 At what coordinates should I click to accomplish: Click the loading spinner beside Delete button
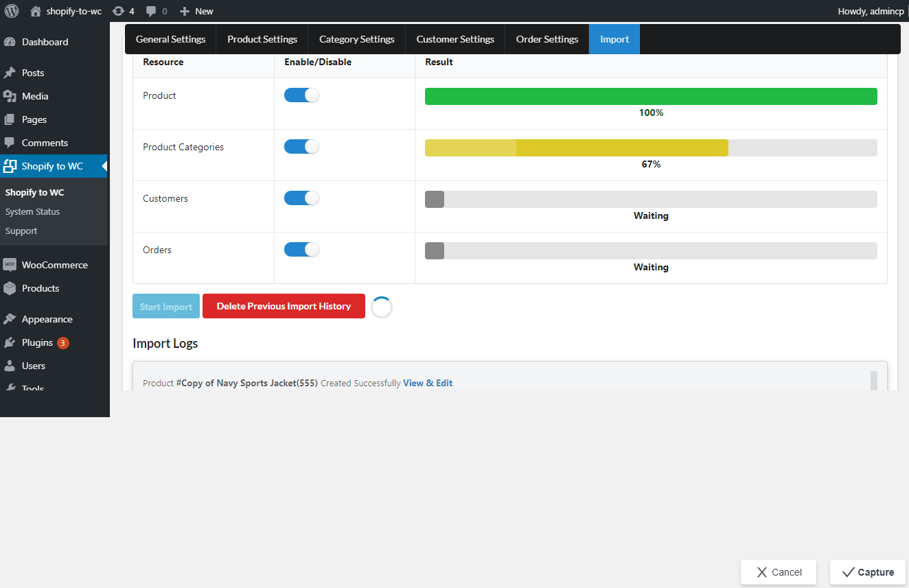click(382, 307)
